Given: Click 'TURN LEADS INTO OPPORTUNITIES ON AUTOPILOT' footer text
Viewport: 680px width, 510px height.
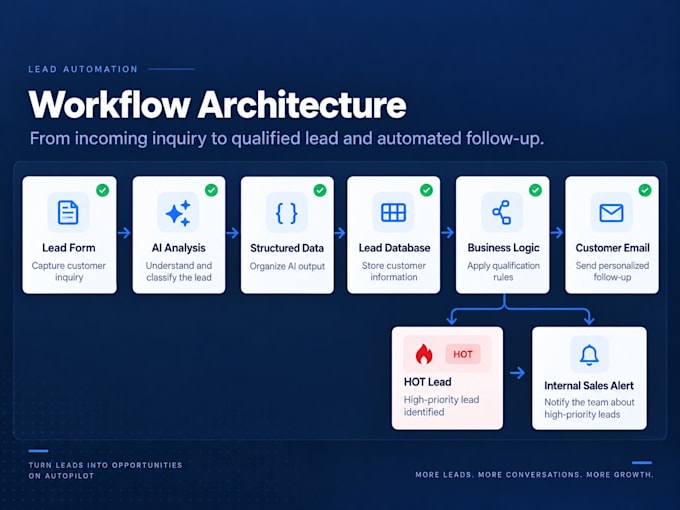Looking at the screenshot, I should tap(105, 471).
